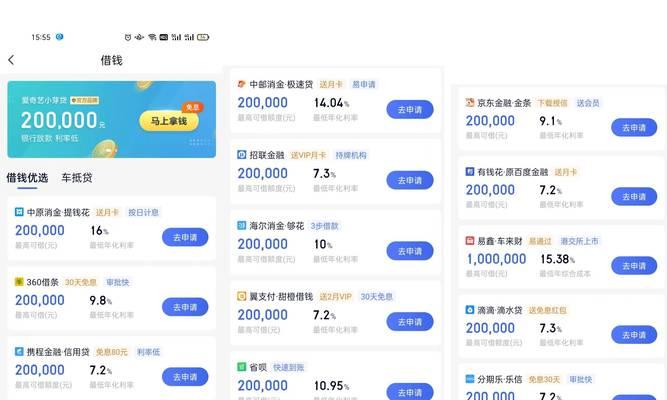Tap 分期乐·乐信 logo icon
Viewport: 667px width, 400px height.
[x=470, y=379]
